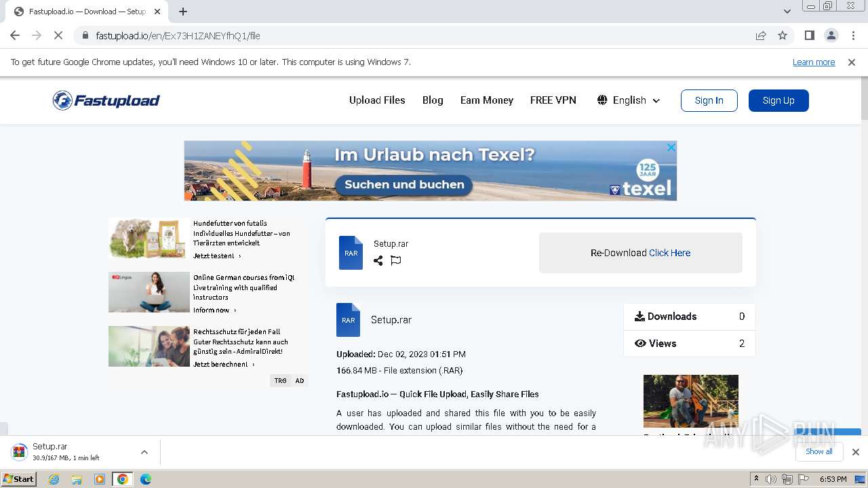Open the Upload Files menu item

pos(377,100)
